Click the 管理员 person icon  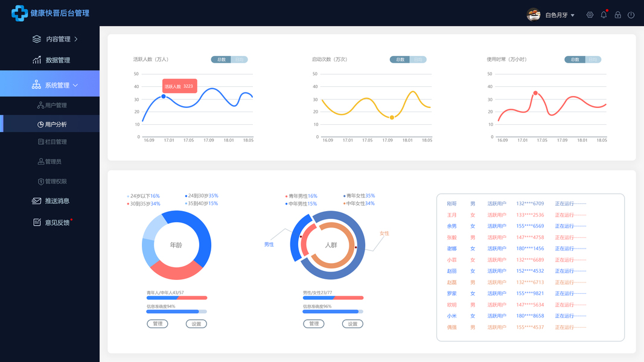pyautogui.click(x=40, y=161)
